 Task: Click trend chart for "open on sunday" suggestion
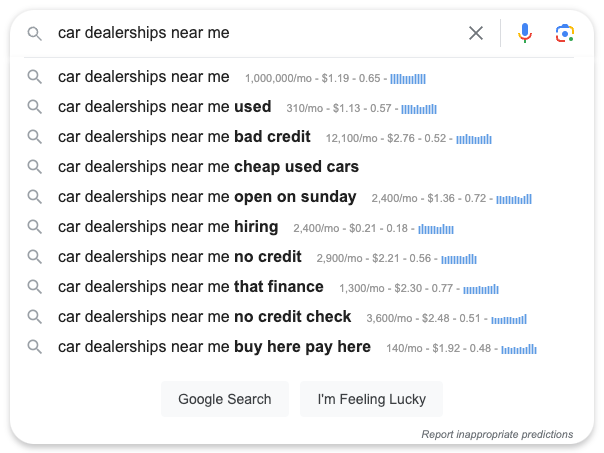(x=514, y=198)
